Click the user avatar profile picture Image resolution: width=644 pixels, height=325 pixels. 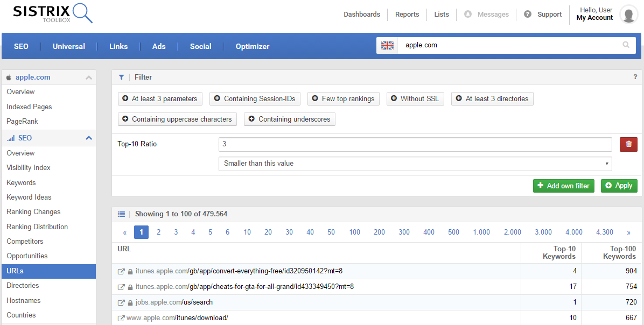(x=628, y=15)
